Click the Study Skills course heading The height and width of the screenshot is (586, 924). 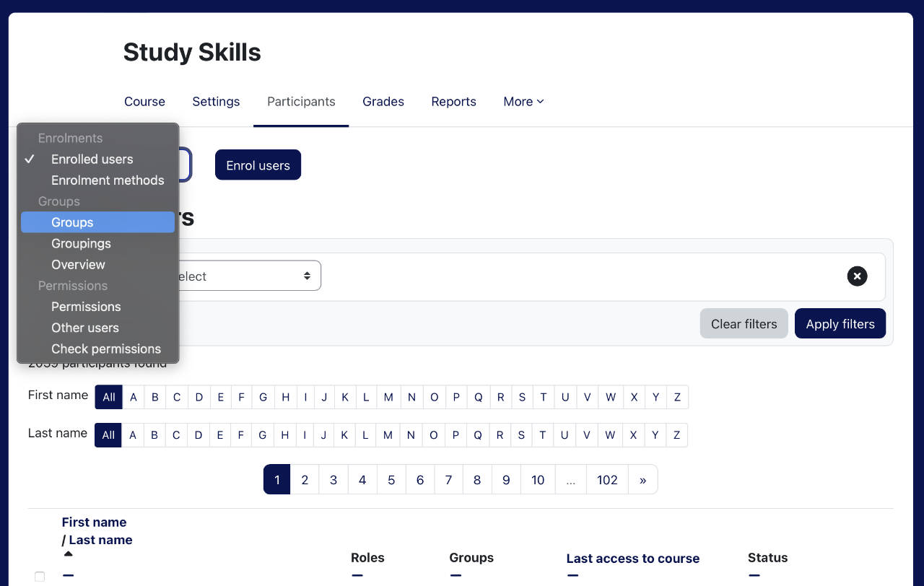(192, 52)
